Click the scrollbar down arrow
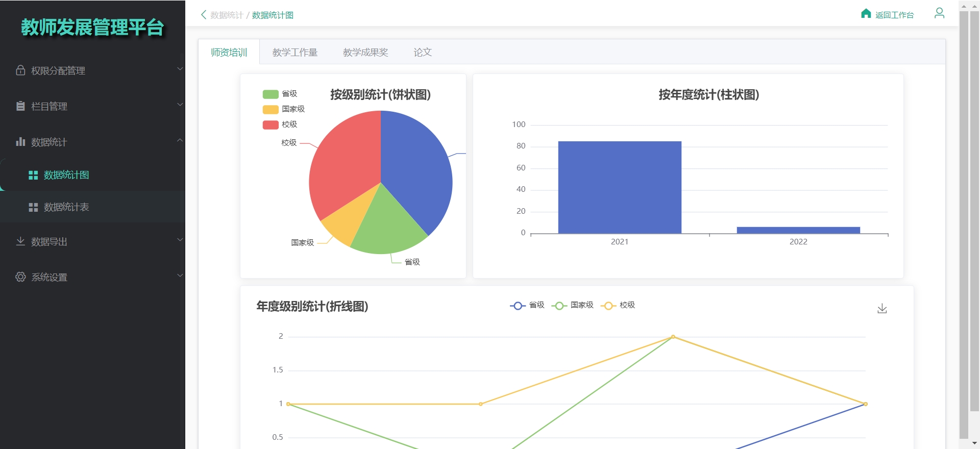This screenshot has height=449, width=980. (974, 443)
